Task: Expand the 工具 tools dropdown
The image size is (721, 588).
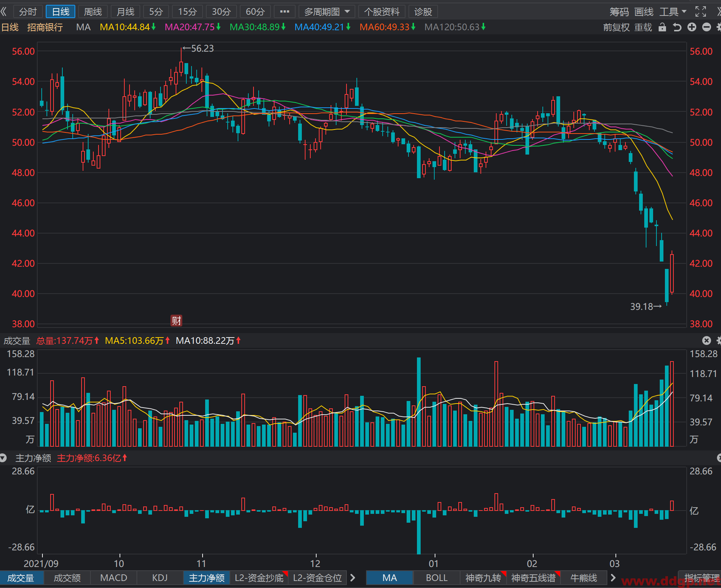Action: [673, 12]
